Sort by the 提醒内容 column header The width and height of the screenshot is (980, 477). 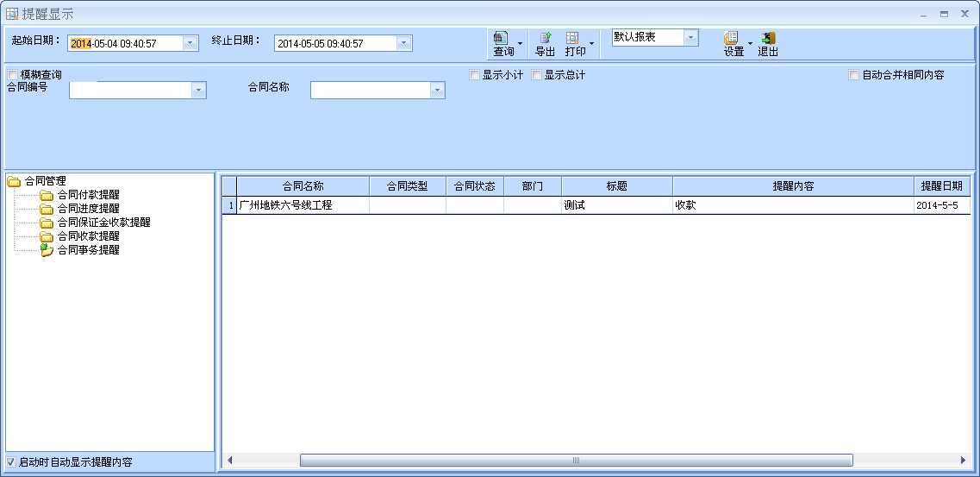point(792,186)
